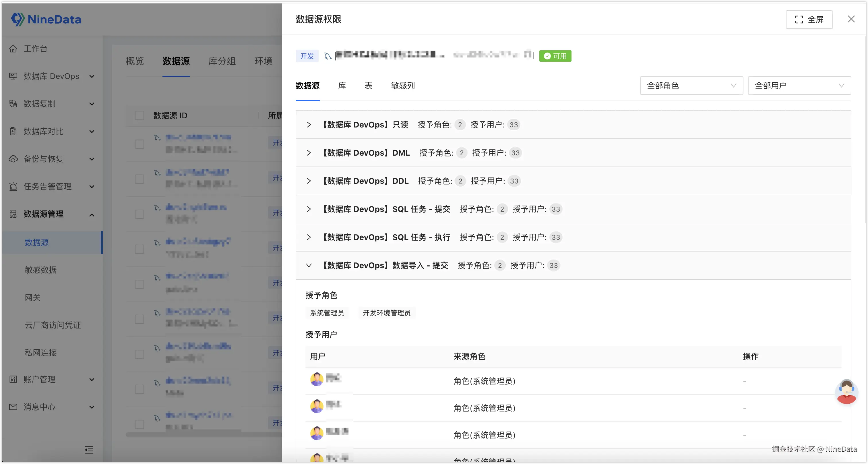Image resolution: width=868 pixels, height=464 pixels.
Task: Click the 工作台 home icon
Action: pos(13,49)
